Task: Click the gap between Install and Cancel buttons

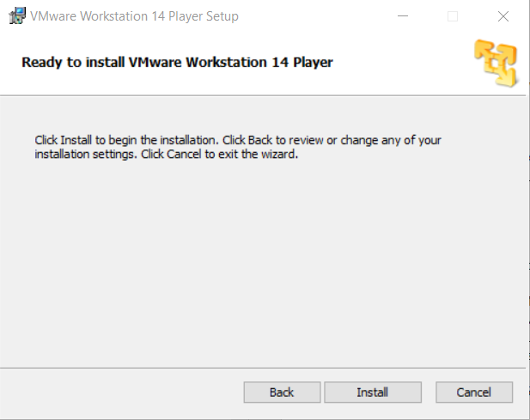Action: (429, 393)
